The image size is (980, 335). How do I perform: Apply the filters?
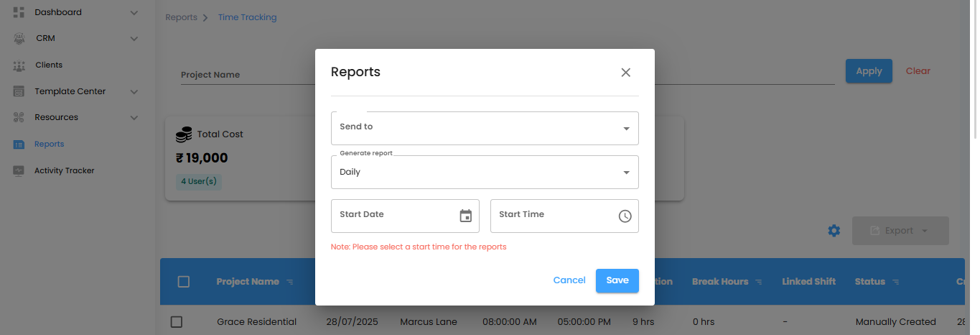869,71
